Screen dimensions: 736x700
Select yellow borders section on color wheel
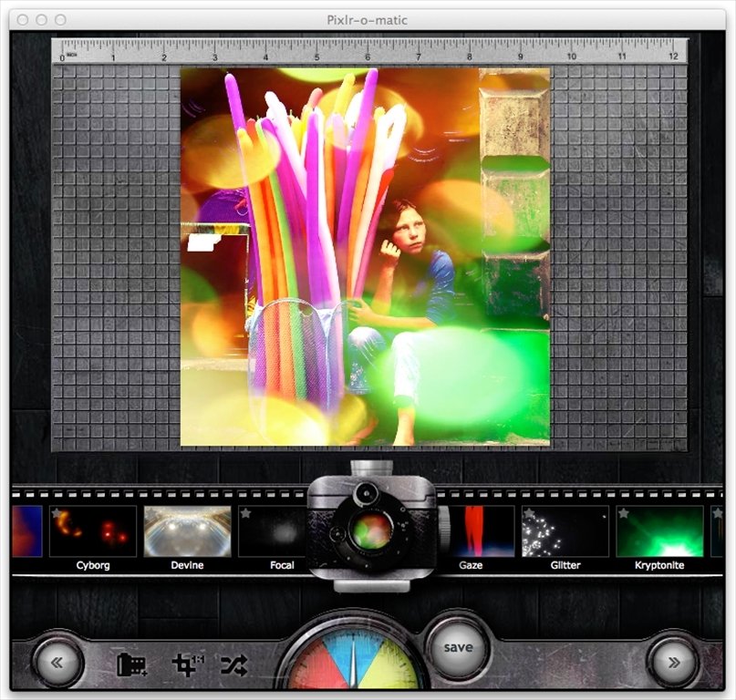[x=389, y=667]
